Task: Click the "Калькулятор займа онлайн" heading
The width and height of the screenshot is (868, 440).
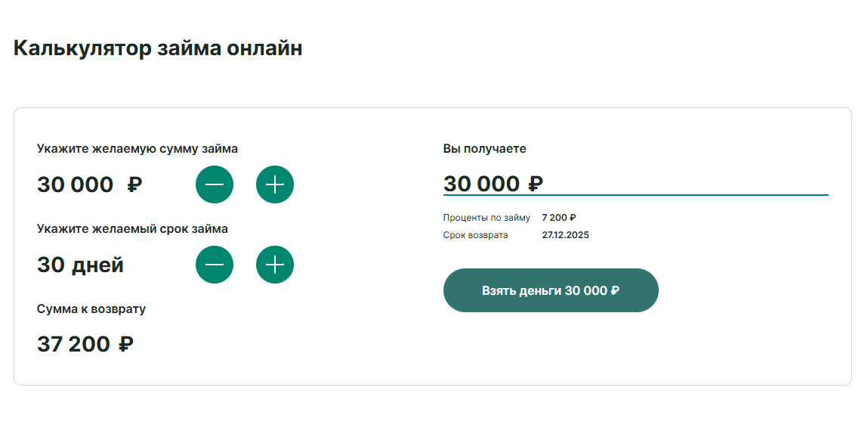Action: coord(158,48)
